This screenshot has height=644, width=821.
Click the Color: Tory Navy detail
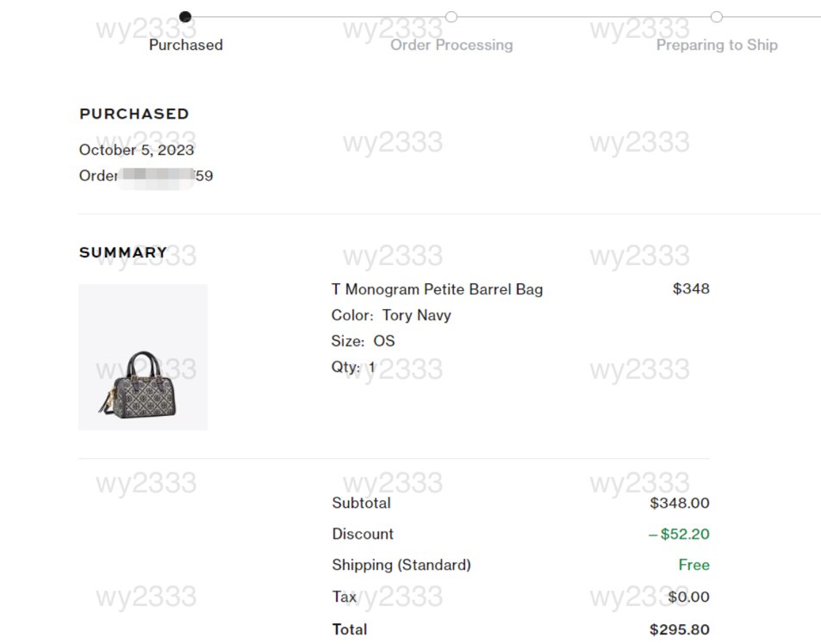point(391,315)
